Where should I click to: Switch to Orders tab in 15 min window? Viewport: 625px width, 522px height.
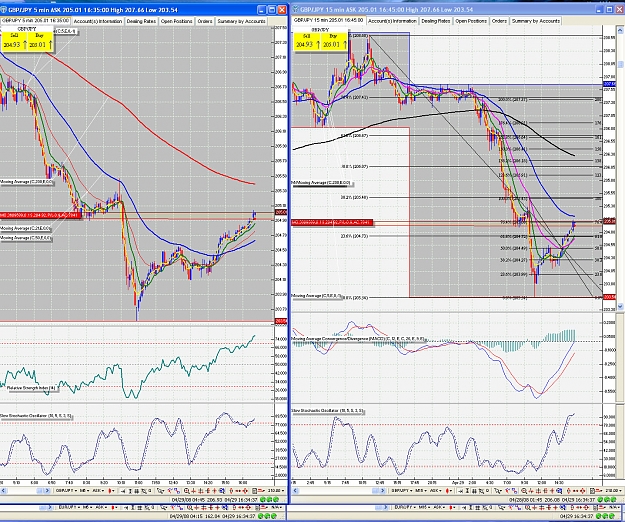(x=499, y=21)
